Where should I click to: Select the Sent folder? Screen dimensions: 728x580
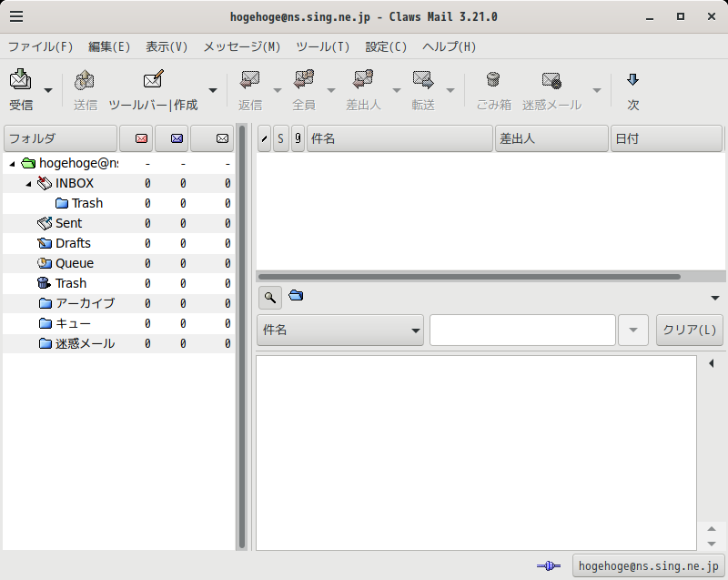click(69, 223)
